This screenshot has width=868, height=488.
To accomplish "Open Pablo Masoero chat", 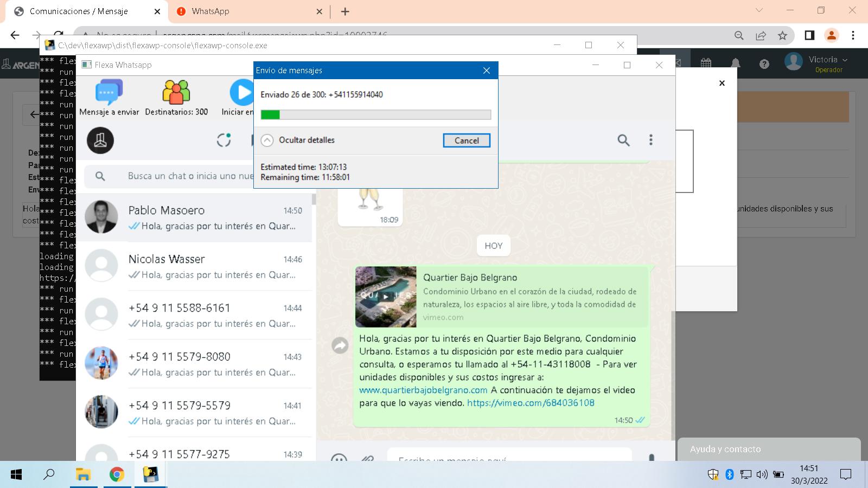I will click(x=195, y=217).
